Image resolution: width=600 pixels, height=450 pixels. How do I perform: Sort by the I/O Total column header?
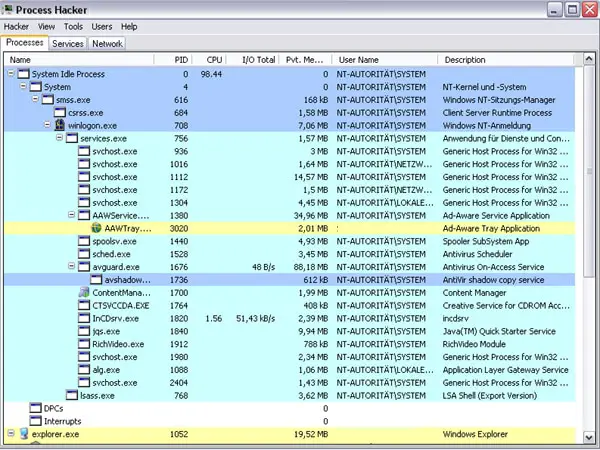click(x=253, y=60)
